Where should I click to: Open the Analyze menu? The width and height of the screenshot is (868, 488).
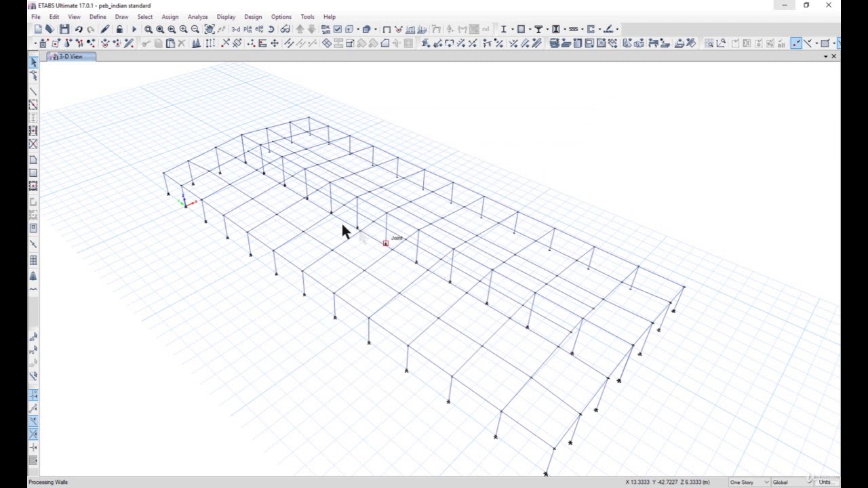(197, 16)
